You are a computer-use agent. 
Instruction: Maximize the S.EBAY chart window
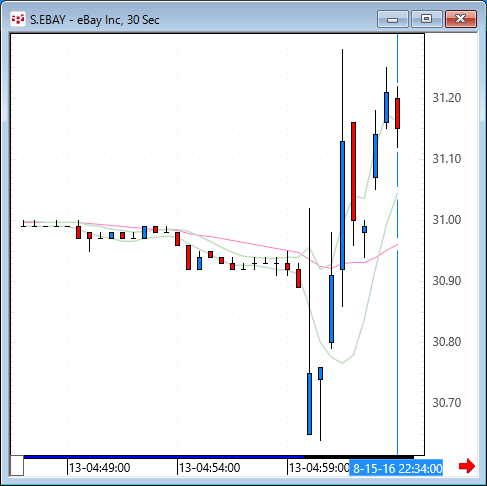(426, 19)
